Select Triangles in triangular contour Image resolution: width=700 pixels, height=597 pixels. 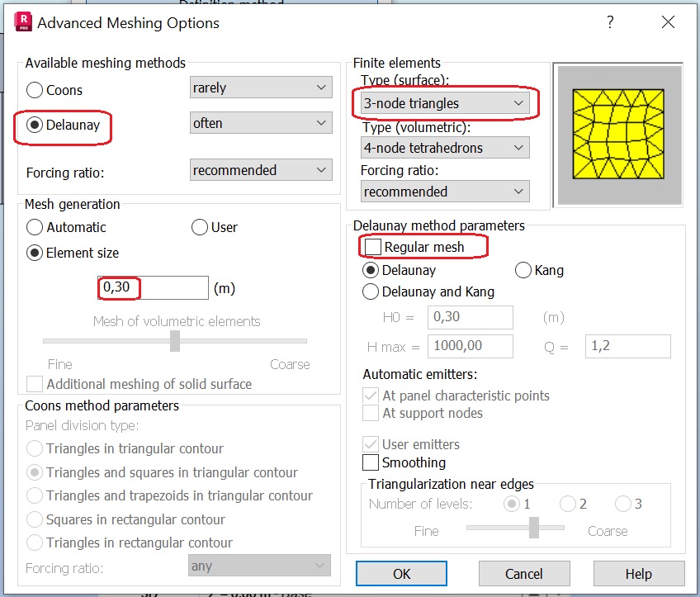[x=35, y=448]
